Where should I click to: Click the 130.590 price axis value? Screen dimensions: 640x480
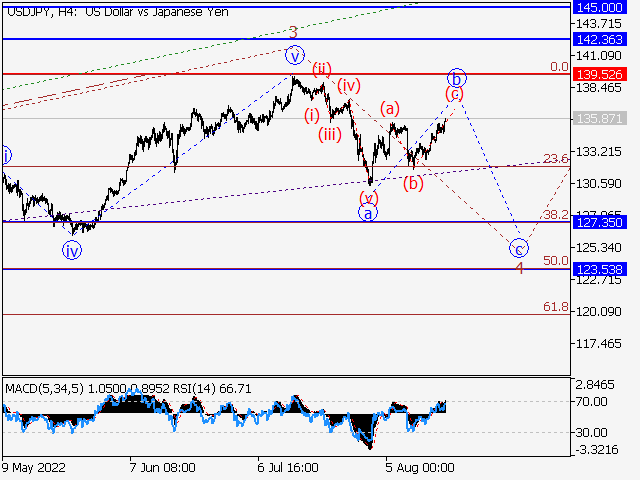coord(599,184)
